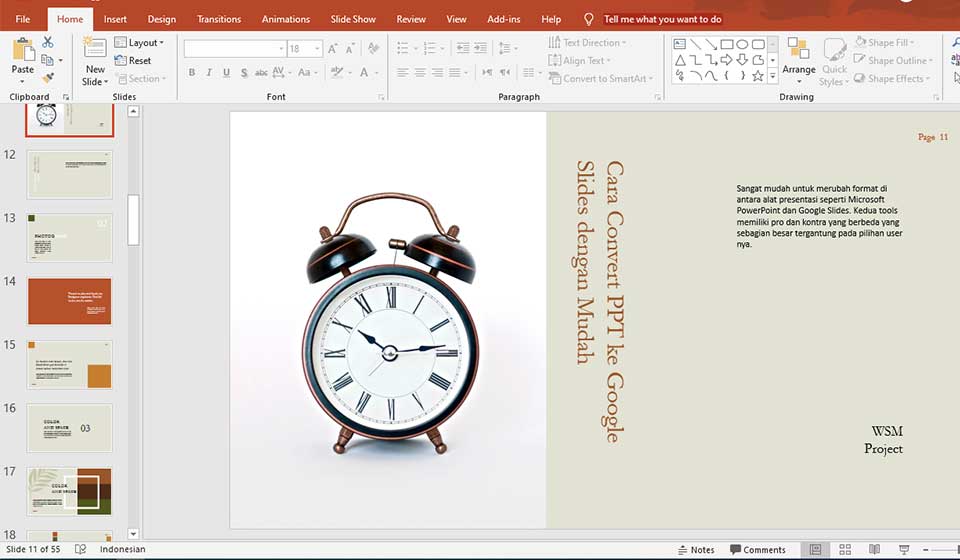The height and width of the screenshot is (560, 960).
Task: Click Tell me what you want to do
Action: point(662,19)
